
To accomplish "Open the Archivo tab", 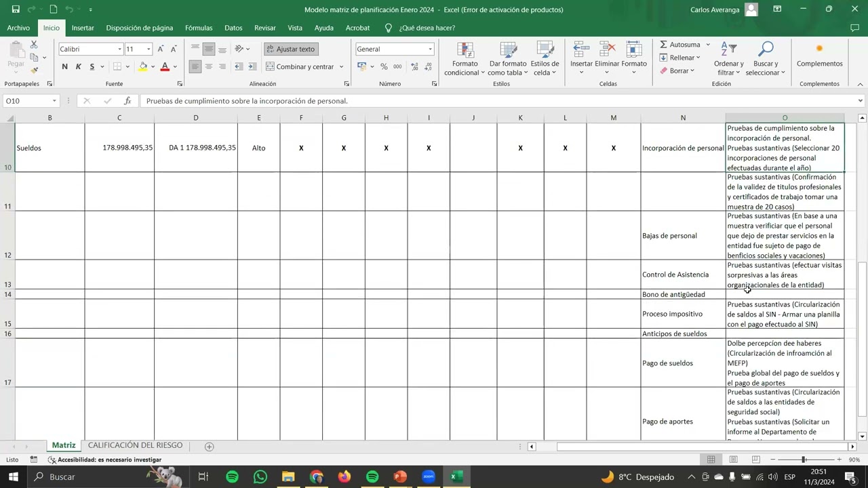I will tap(18, 28).
